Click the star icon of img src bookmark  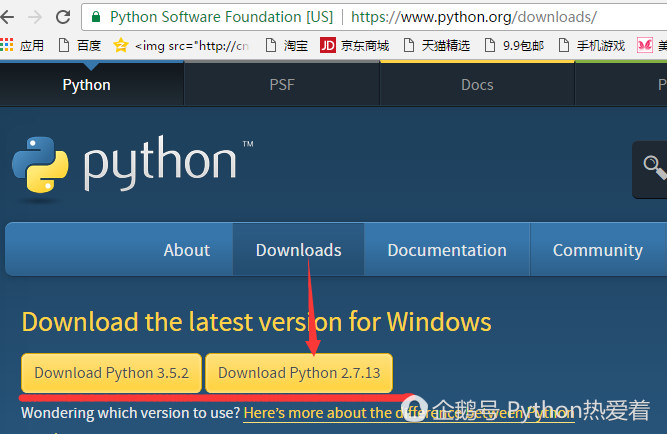[x=121, y=45]
